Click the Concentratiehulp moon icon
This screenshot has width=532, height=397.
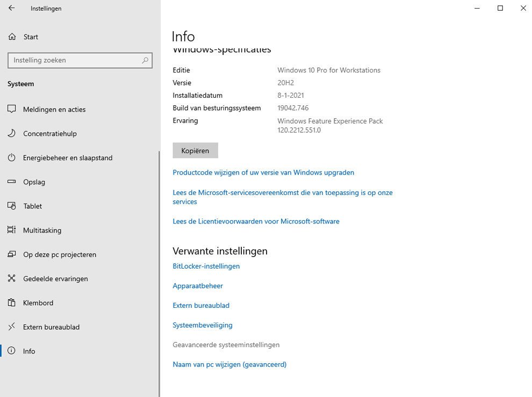click(x=11, y=133)
